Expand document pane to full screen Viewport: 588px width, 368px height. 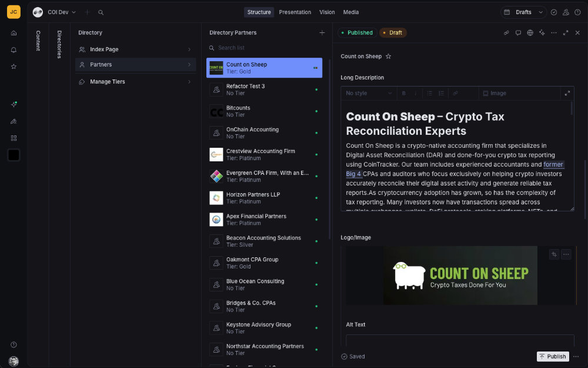click(566, 32)
